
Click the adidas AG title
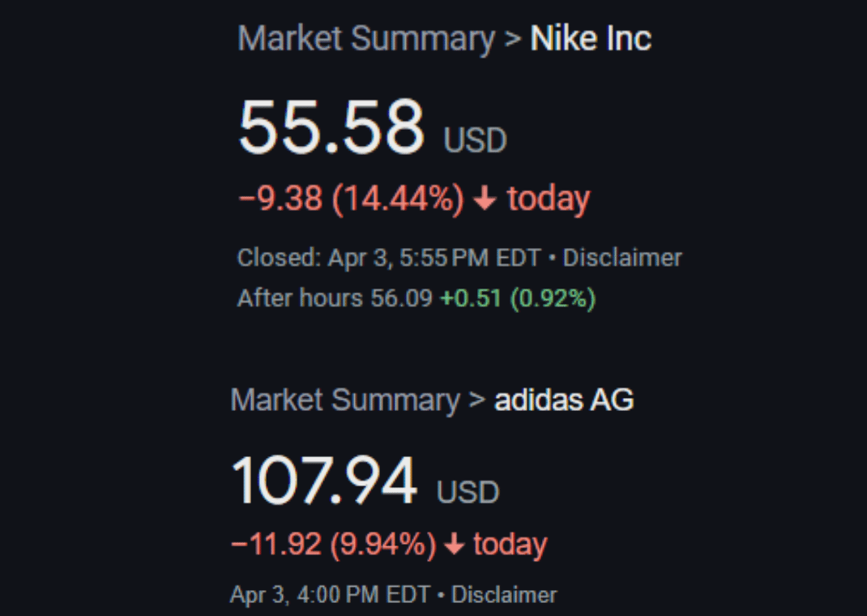pos(564,400)
